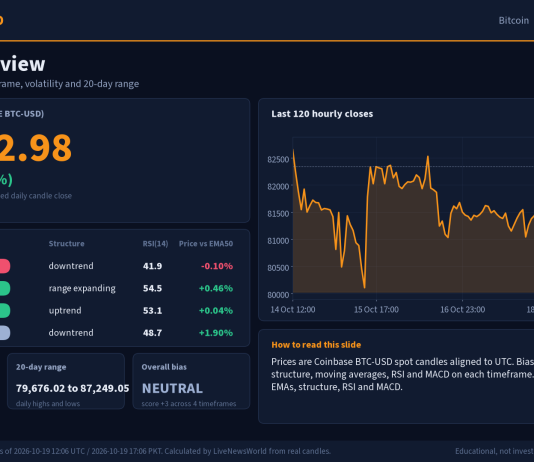Click the 'Price vs EMA50' column header
534x462 pixels.
[206, 243]
